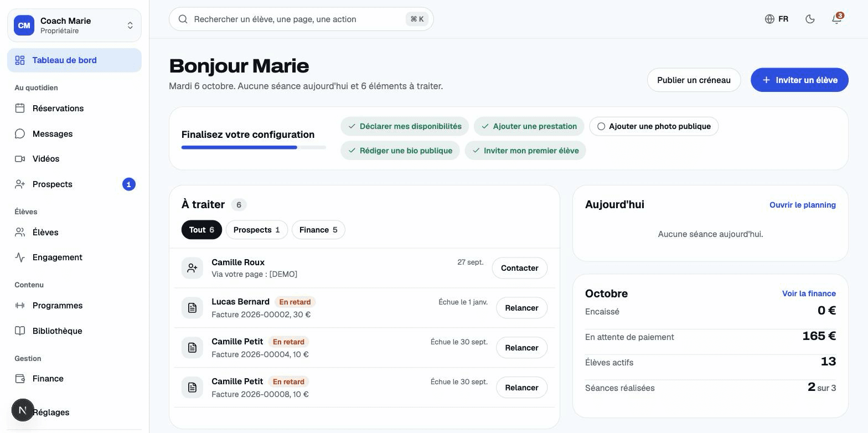The height and width of the screenshot is (433, 868).
Task: Select the Prospects 1 filter tab
Action: coord(257,230)
